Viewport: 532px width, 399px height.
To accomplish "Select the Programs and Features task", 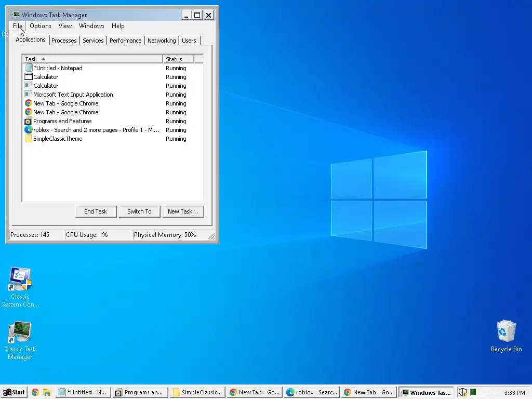I will pos(113,121).
